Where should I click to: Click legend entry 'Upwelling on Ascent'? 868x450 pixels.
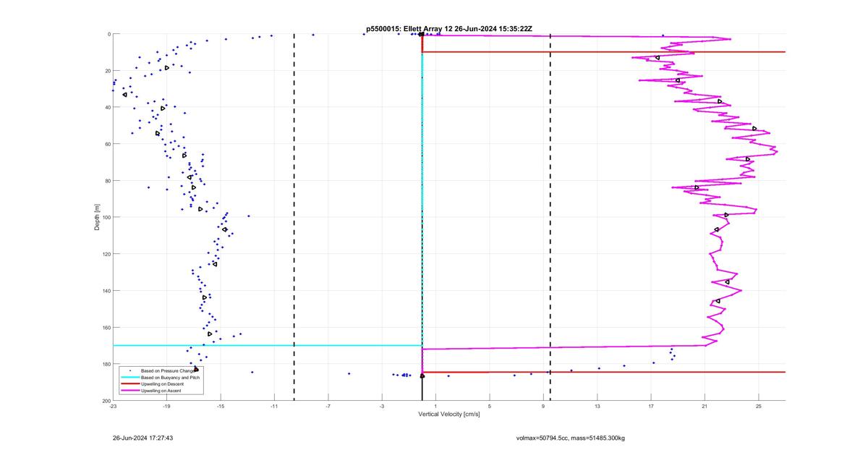[x=160, y=390]
